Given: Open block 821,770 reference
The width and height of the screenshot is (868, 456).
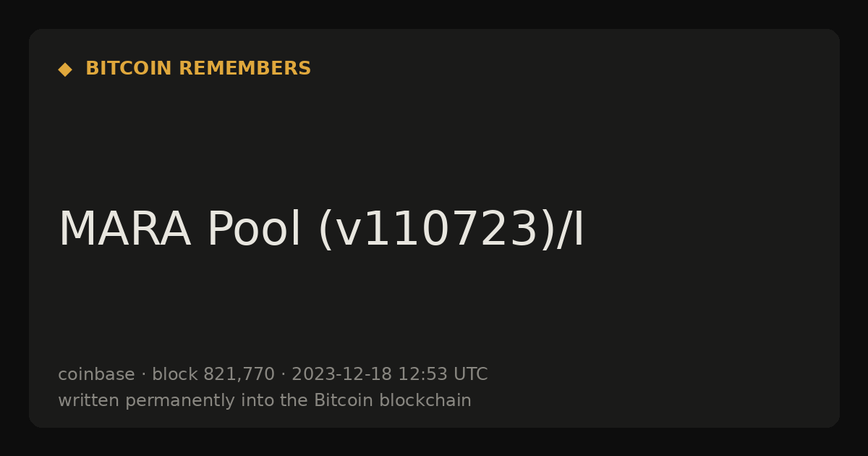Looking at the screenshot, I should tap(213, 374).
